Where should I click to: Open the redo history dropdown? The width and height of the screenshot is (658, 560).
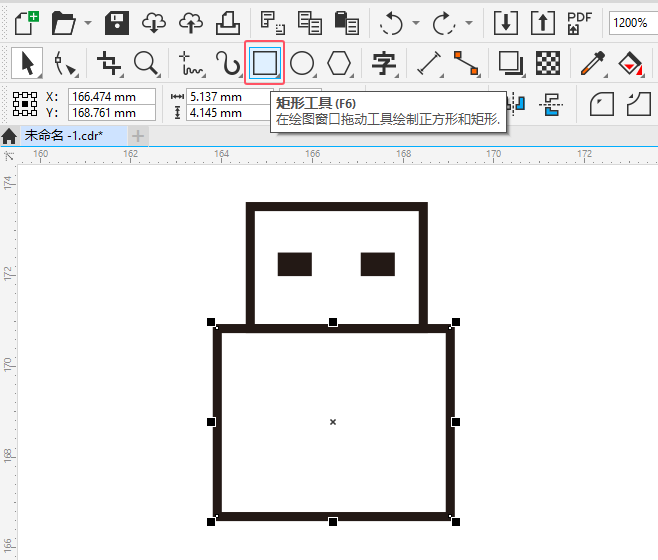tap(469, 23)
